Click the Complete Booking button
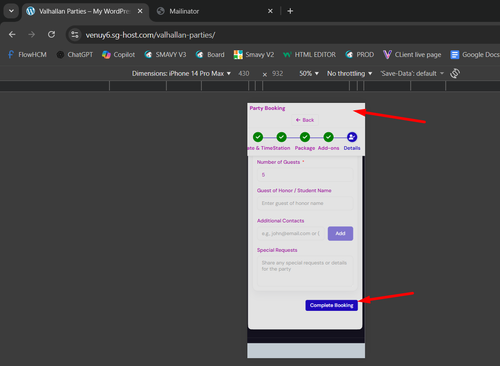 pos(332,305)
